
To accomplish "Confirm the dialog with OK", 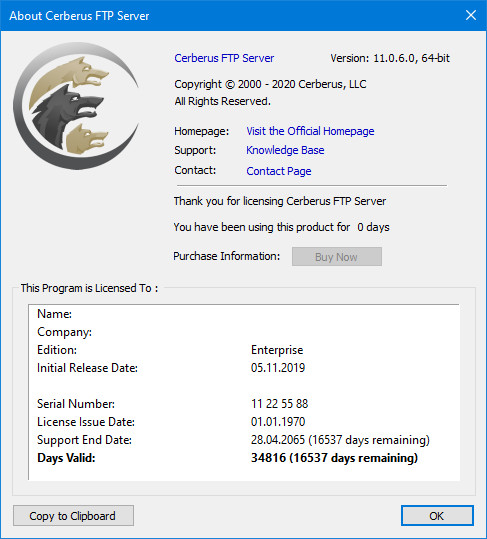I will pyautogui.click(x=437, y=516).
